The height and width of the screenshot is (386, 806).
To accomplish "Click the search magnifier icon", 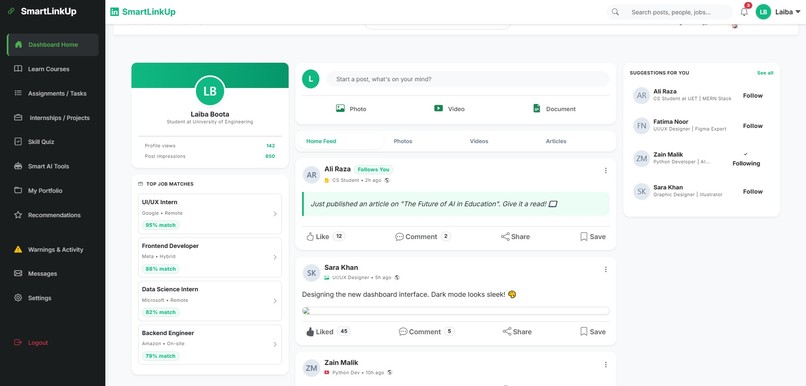I will click(x=615, y=12).
